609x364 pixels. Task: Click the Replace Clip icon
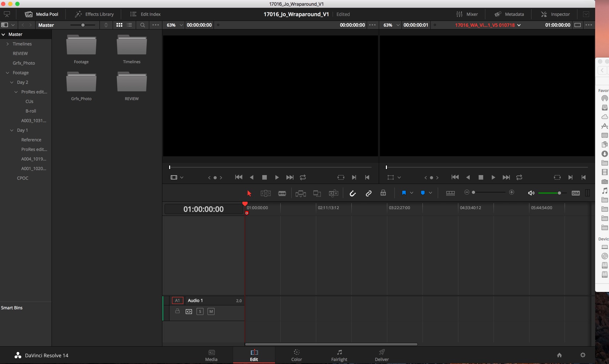[x=333, y=193]
